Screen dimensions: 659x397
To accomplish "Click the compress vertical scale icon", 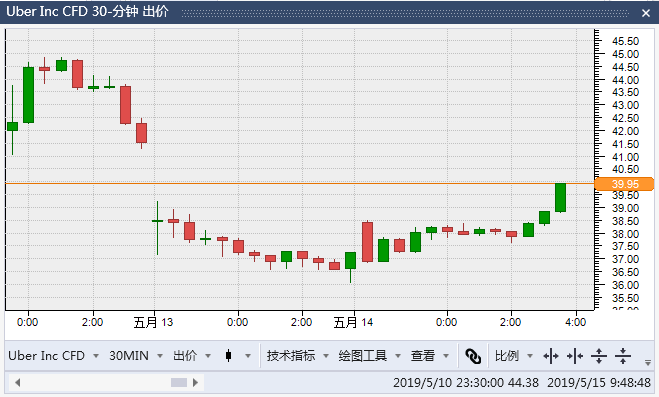I will coord(623,356).
